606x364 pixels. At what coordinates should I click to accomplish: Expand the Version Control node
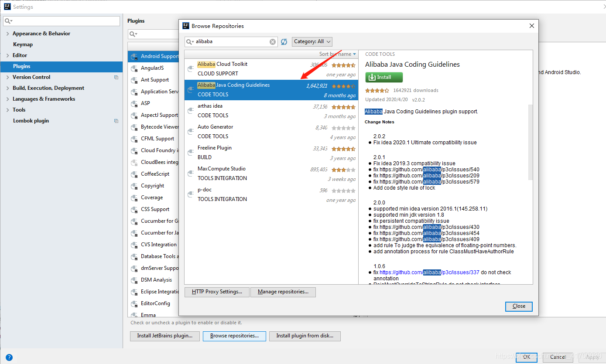pos(7,77)
